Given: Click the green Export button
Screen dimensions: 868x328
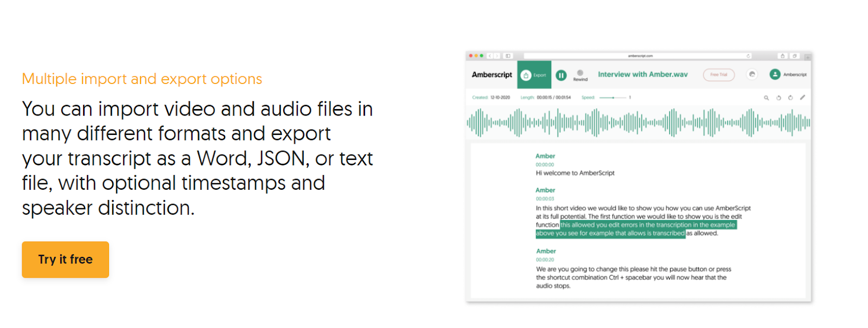Looking at the screenshot, I should (x=534, y=75).
